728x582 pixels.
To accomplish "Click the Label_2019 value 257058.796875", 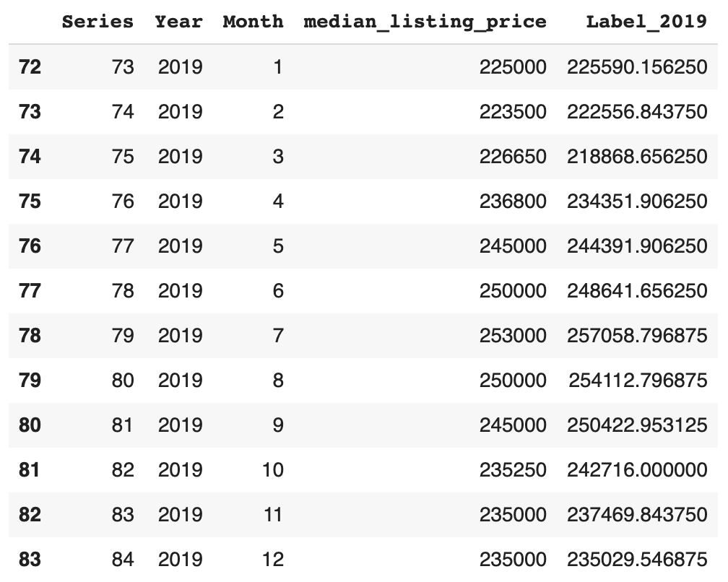I will click(637, 336).
